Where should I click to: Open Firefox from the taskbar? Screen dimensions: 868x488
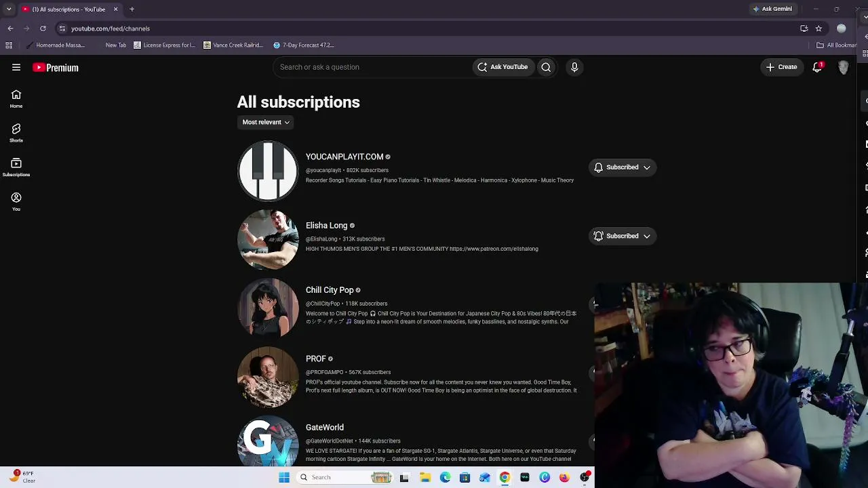tap(564, 477)
